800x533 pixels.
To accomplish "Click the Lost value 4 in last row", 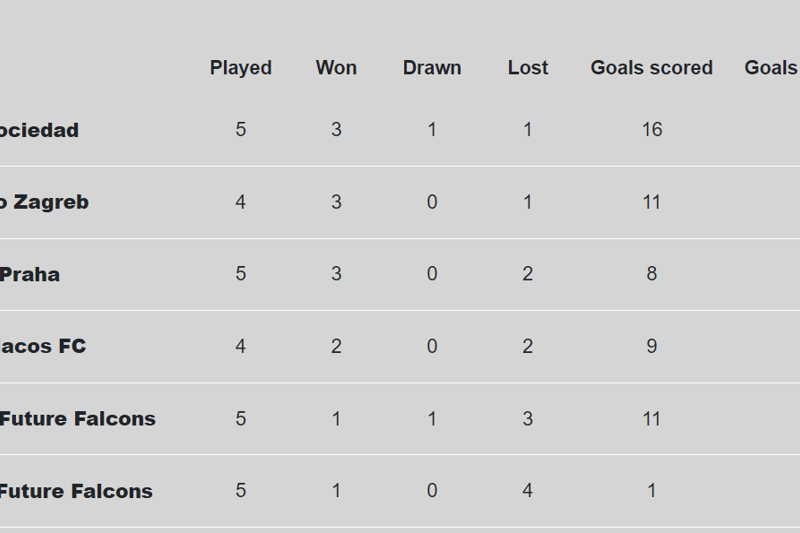I will (x=527, y=491).
